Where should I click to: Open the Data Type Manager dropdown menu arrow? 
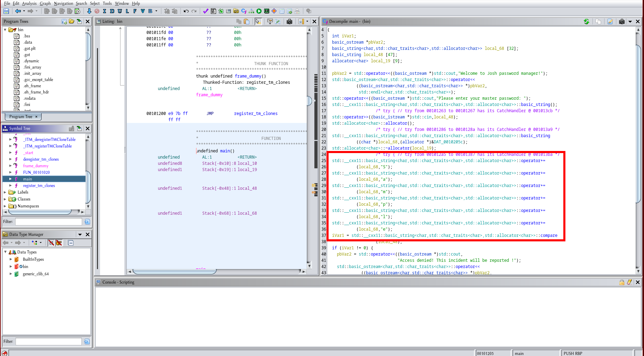80,234
